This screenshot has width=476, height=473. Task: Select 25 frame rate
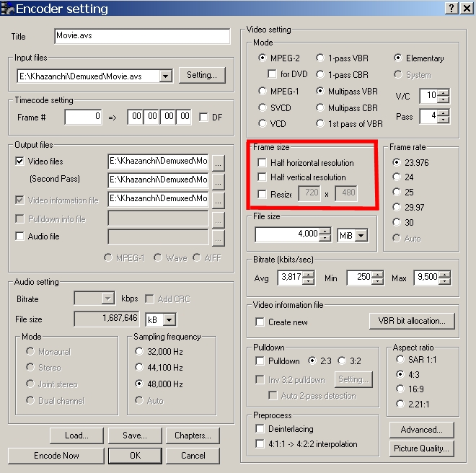(397, 192)
